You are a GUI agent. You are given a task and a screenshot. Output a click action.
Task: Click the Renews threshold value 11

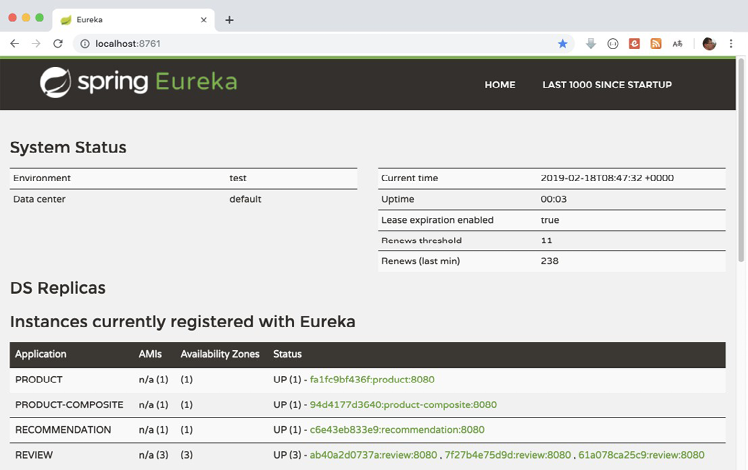(546, 240)
